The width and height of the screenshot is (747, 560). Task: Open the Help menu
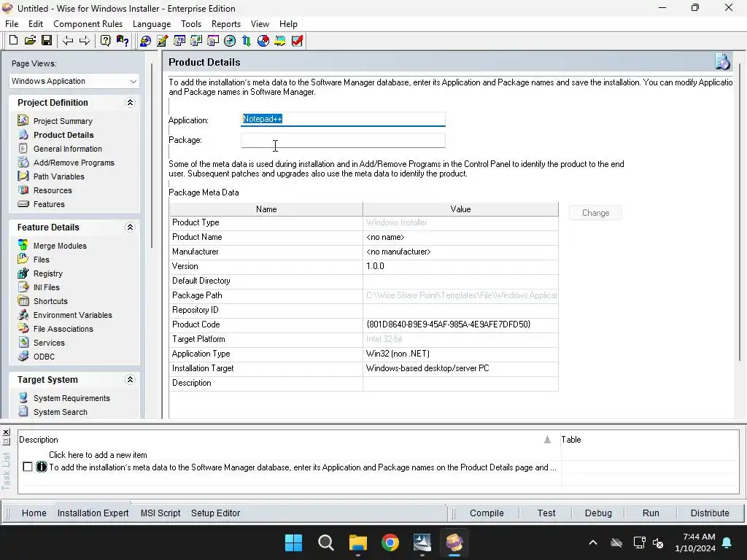coord(288,24)
